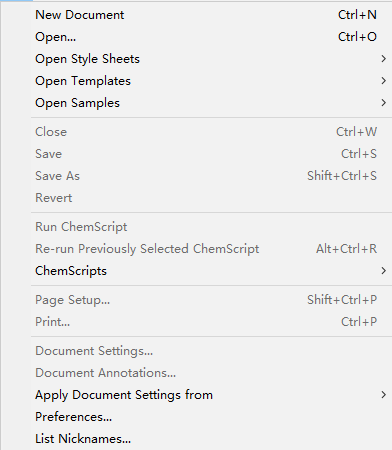The width and height of the screenshot is (392, 450).
Task: Choose Save As from the menu
Action: click(x=211, y=176)
